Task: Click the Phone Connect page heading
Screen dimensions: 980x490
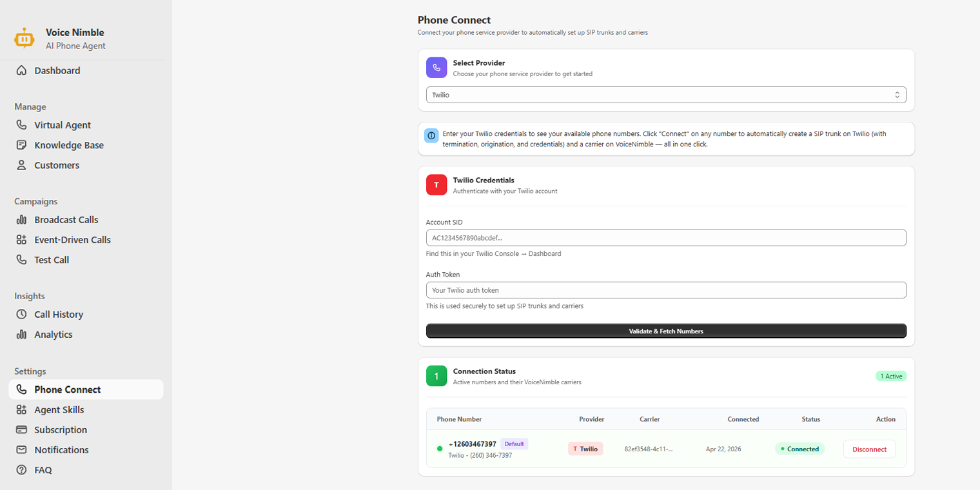Action: 454,20
